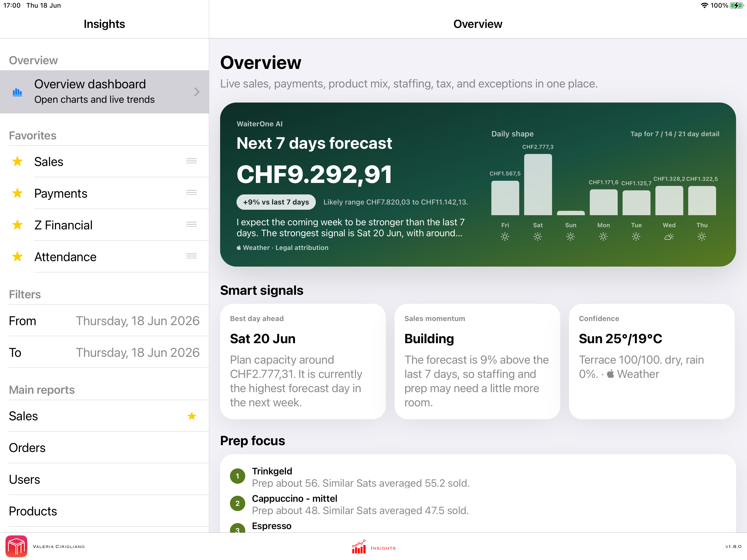Grab the reorder handle for Payments
Screen dimensions: 747x560
(191, 193)
